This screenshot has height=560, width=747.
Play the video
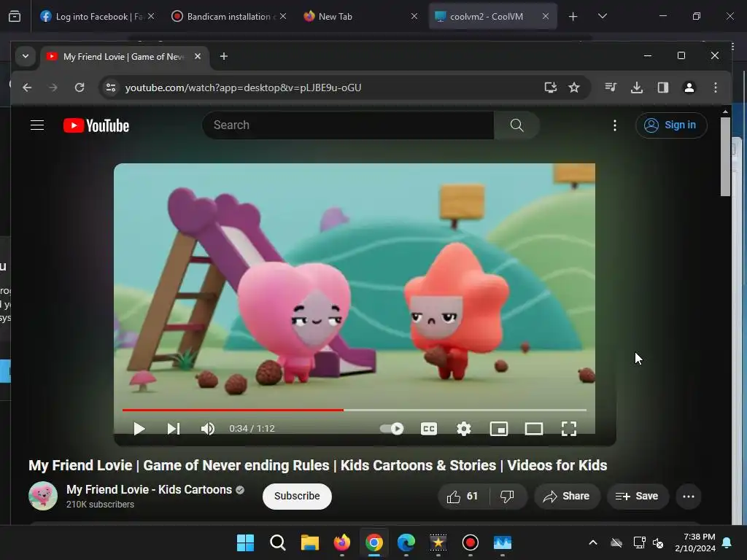pyautogui.click(x=139, y=429)
